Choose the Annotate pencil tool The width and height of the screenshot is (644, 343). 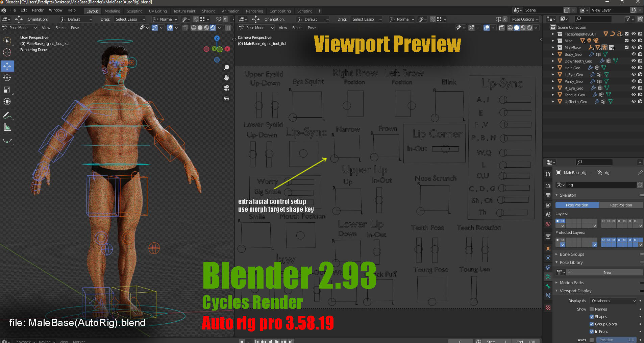click(7, 116)
